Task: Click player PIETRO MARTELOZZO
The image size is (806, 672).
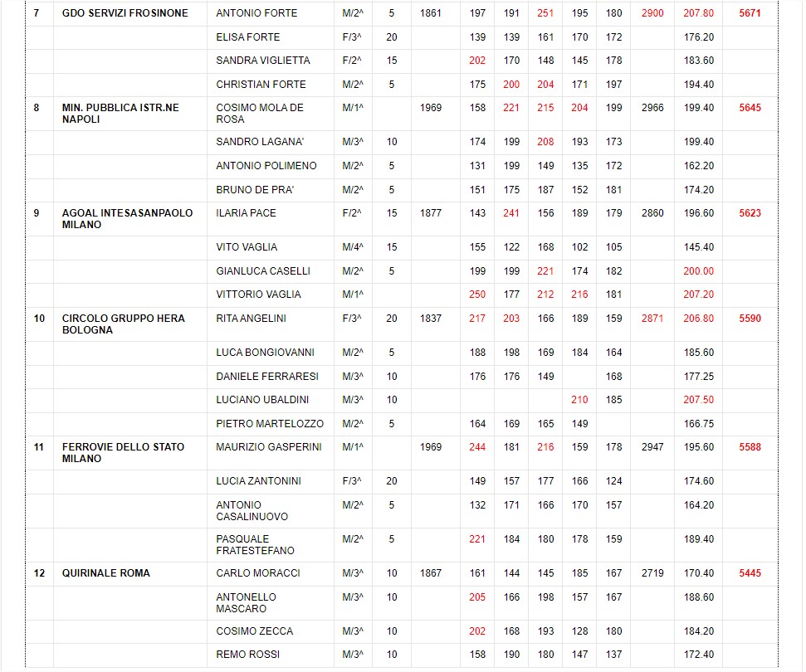Action: point(269,424)
